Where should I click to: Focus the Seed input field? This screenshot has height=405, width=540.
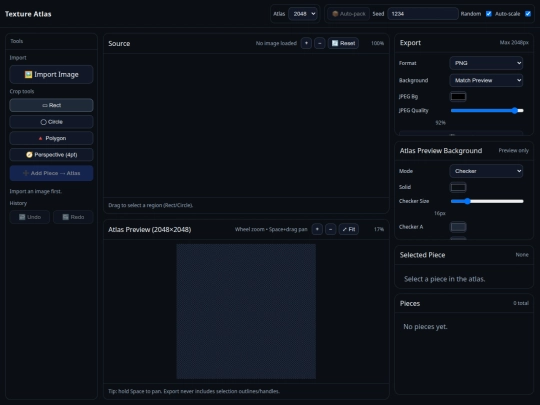pyautogui.click(x=423, y=14)
